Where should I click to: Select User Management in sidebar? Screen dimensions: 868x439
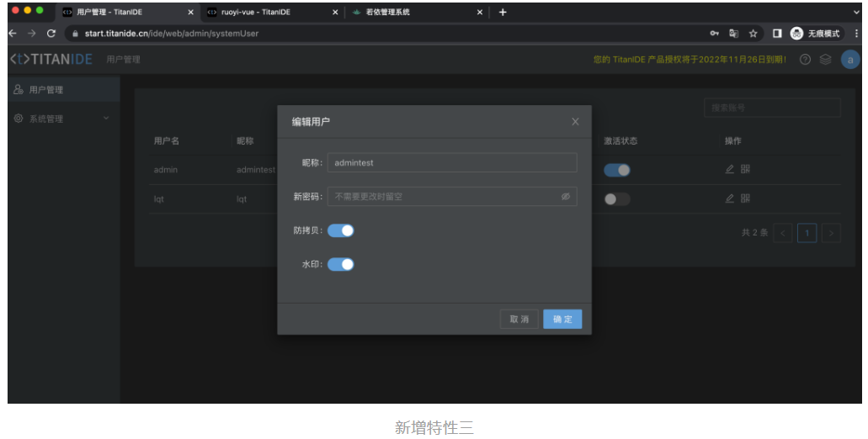click(x=46, y=89)
